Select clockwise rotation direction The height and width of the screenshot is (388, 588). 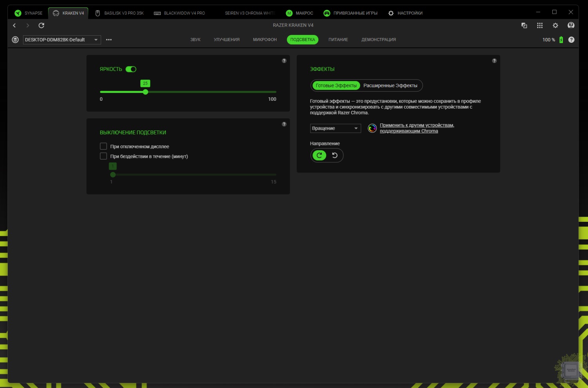pyautogui.click(x=319, y=156)
